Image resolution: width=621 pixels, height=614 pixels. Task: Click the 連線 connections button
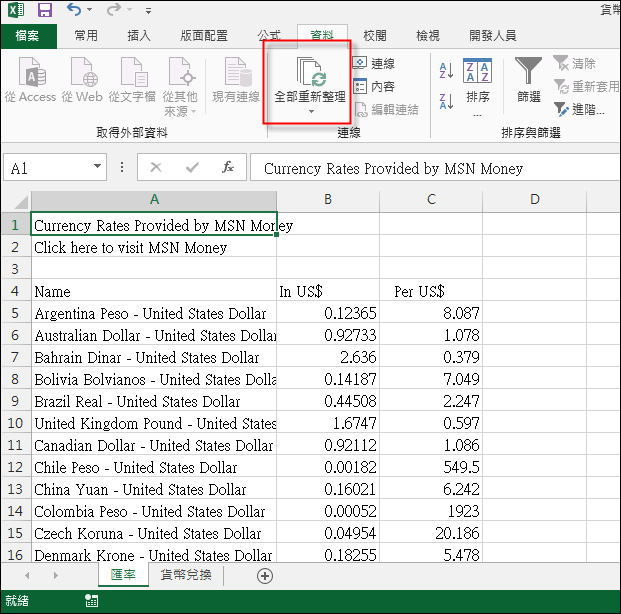(x=373, y=63)
